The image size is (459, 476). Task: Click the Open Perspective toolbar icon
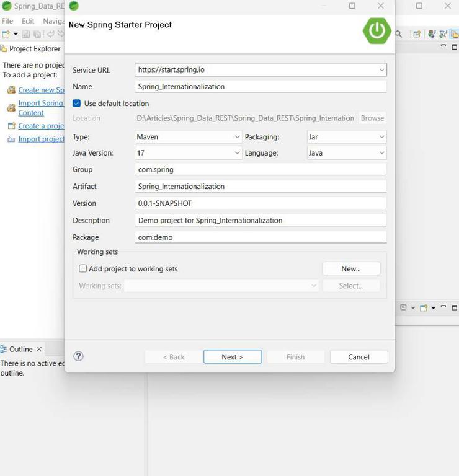pyautogui.click(x=417, y=34)
